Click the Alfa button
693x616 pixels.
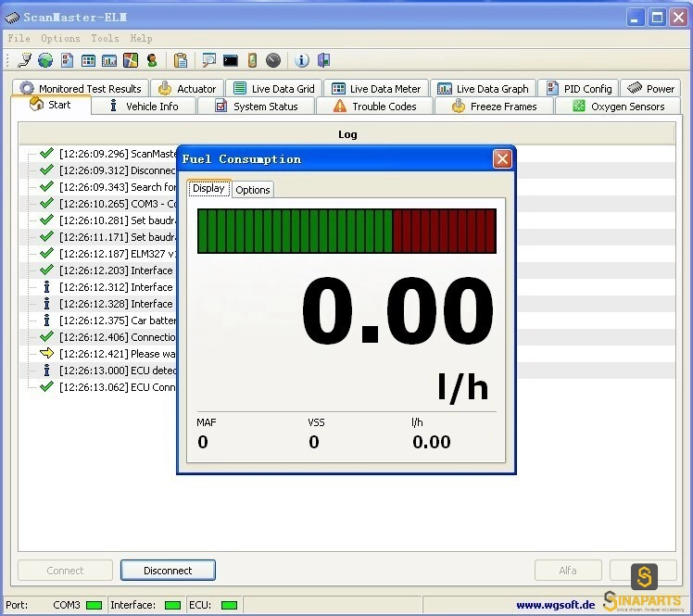point(568,570)
